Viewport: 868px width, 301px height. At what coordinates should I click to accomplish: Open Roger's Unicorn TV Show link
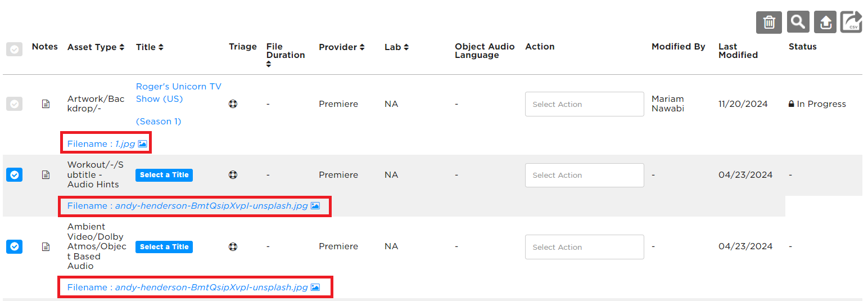(178, 92)
